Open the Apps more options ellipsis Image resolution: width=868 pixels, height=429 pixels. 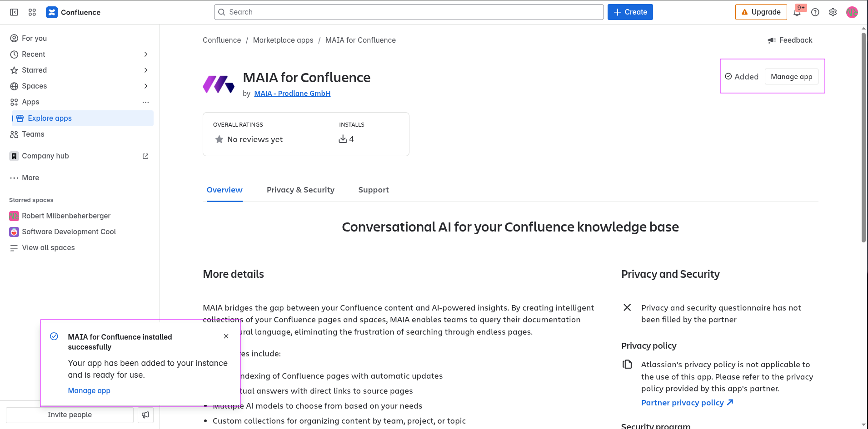pos(146,102)
